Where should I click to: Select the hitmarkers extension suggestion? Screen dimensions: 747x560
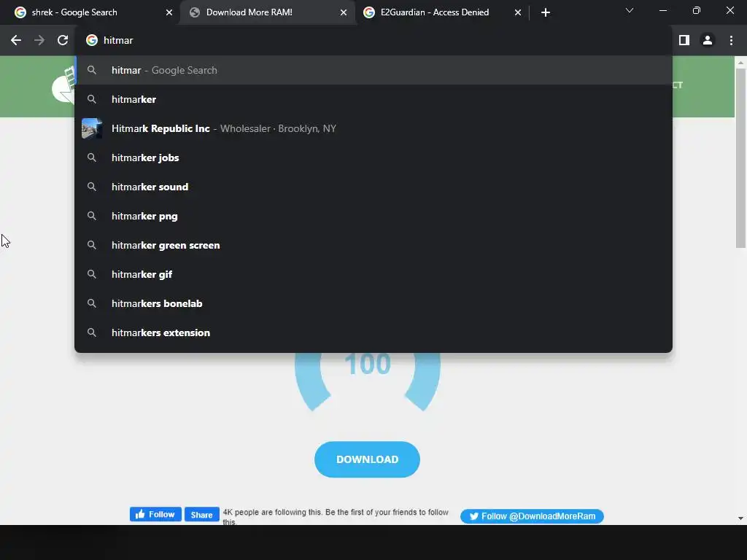pos(374,332)
